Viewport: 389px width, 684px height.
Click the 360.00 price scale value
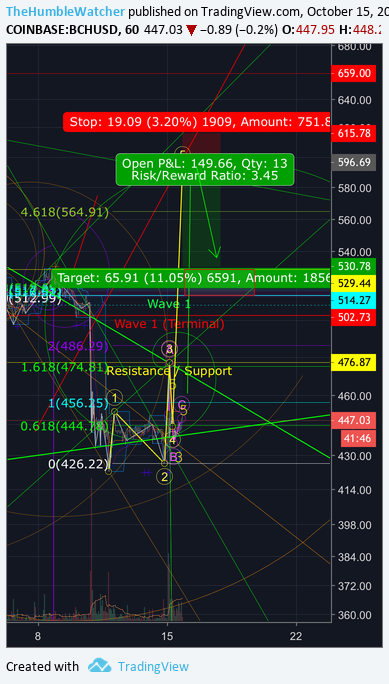[x=355, y=615]
